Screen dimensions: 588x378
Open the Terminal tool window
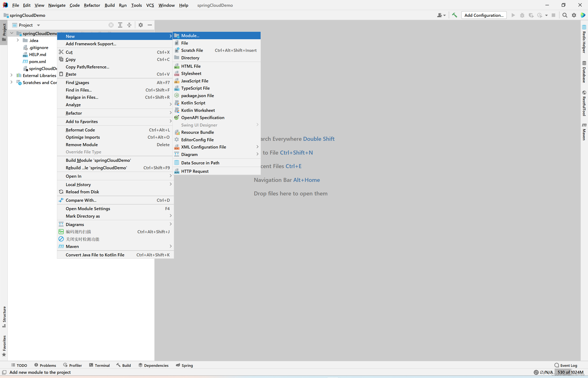tap(99, 365)
